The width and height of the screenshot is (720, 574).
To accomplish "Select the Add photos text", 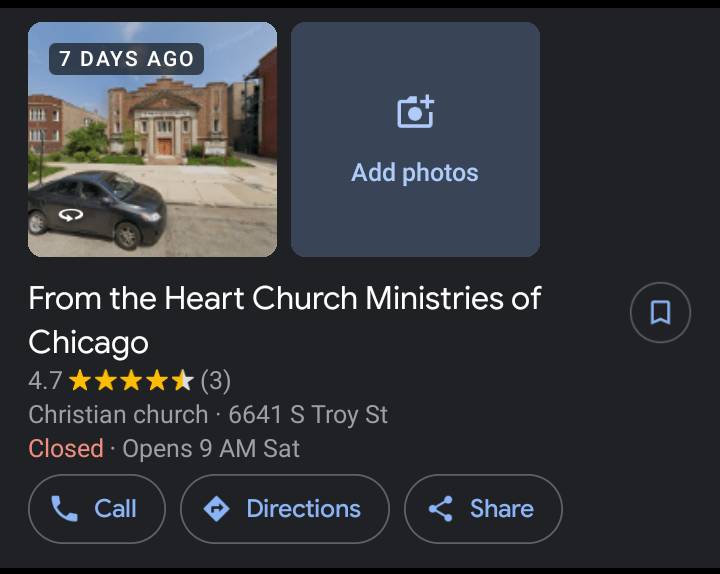I will (415, 173).
